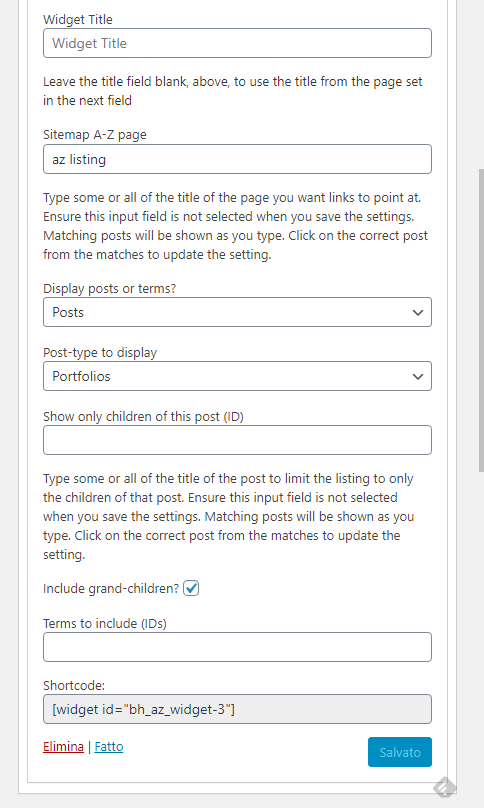
Task: Click the 'Include grand-children?' label text
Action: [x=111, y=588]
